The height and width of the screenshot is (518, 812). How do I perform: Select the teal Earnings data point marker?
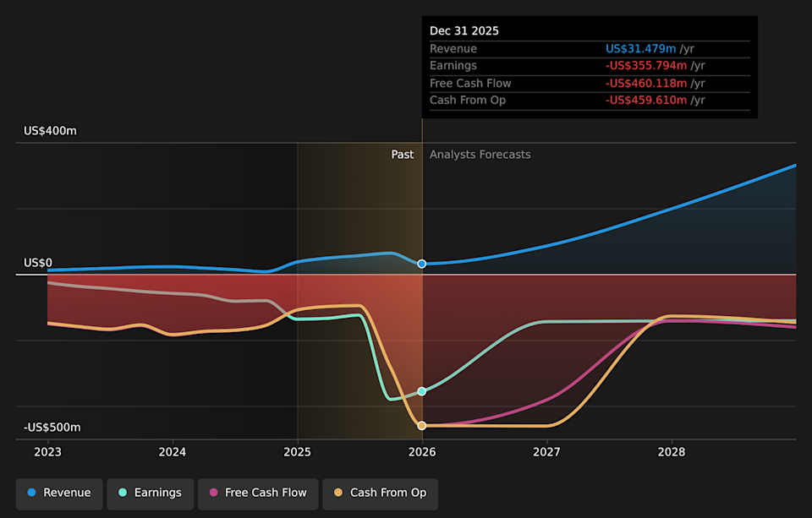pos(421,391)
